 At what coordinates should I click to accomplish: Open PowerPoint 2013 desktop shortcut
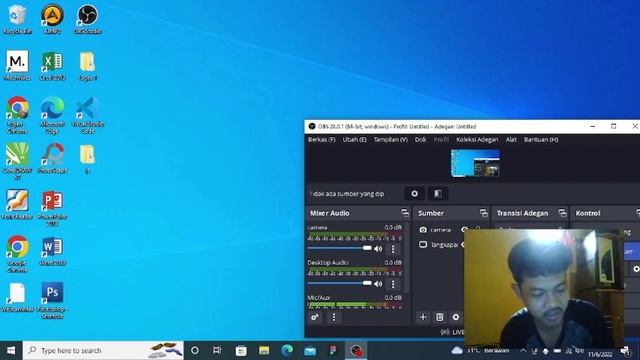tap(52, 208)
